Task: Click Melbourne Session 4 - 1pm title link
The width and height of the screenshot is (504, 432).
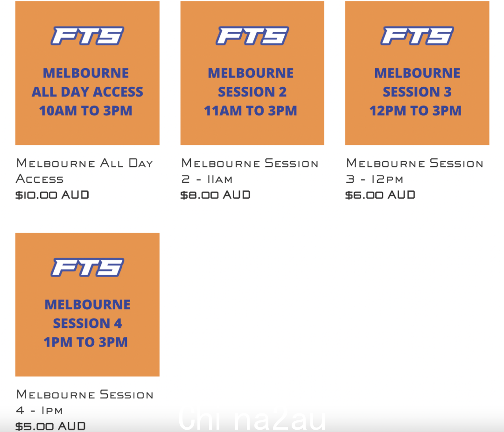Action: pos(84,403)
